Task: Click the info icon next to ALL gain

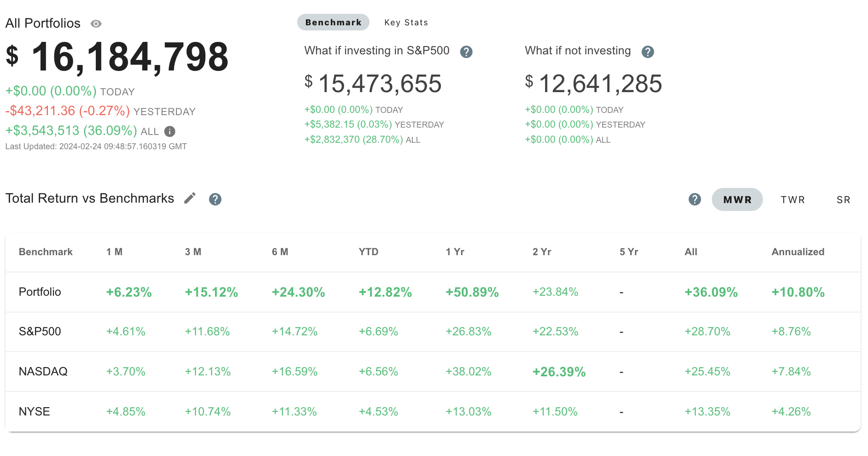Action: point(169,132)
